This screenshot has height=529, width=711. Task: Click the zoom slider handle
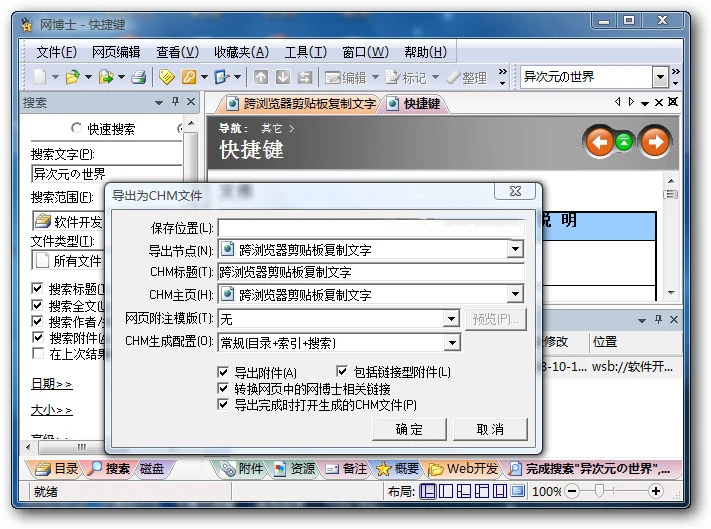[599, 490]
